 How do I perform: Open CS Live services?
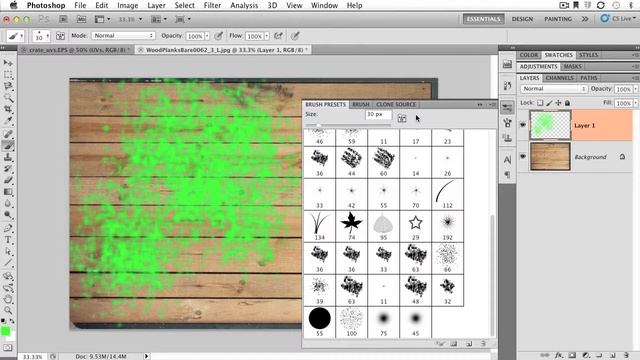[x=618, y=19]
